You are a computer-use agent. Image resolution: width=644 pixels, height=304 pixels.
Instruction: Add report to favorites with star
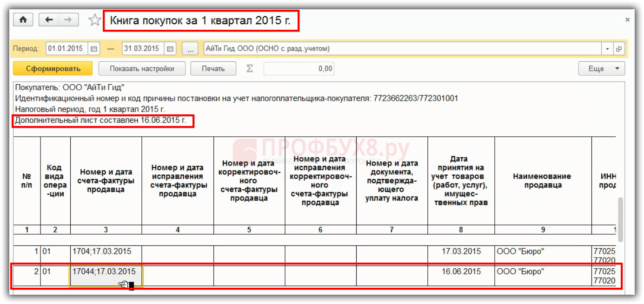click(94, 20)
